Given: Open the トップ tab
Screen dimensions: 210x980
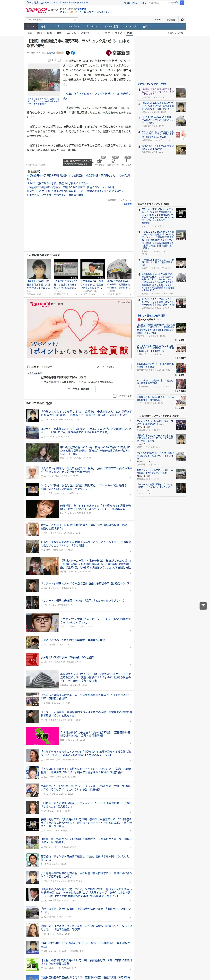Looking at the screenshot, I should pos(31,27).
